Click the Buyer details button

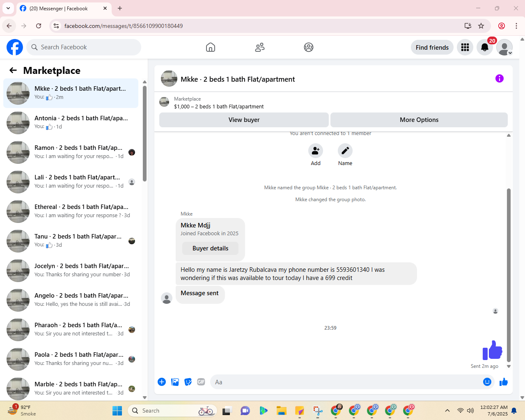210,248
